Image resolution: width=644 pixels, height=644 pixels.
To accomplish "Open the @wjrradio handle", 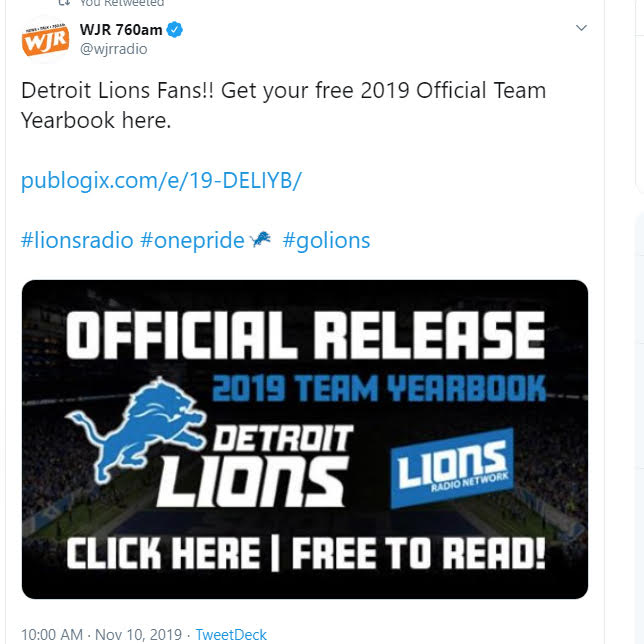I will point(113,49).
